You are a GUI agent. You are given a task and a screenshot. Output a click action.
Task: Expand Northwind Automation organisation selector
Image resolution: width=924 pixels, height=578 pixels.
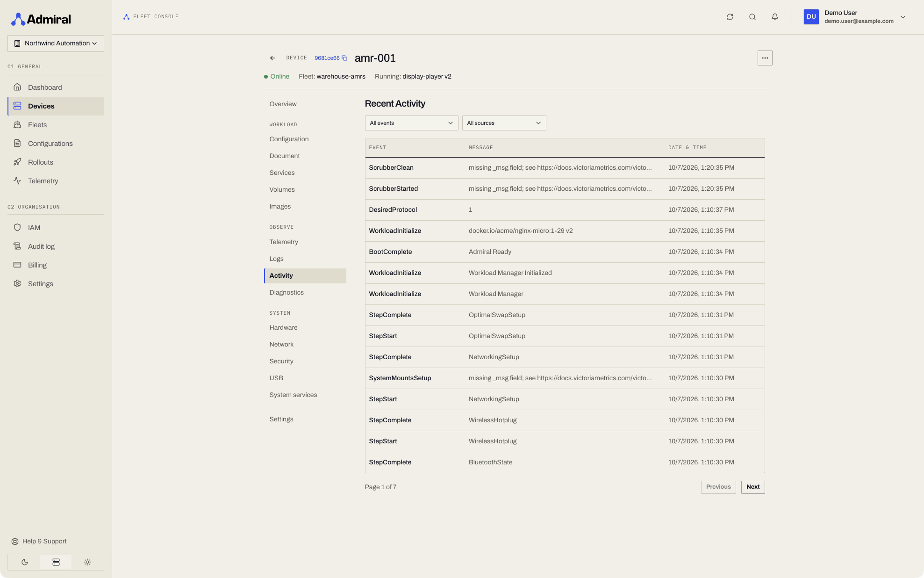(x=56, y=43)
